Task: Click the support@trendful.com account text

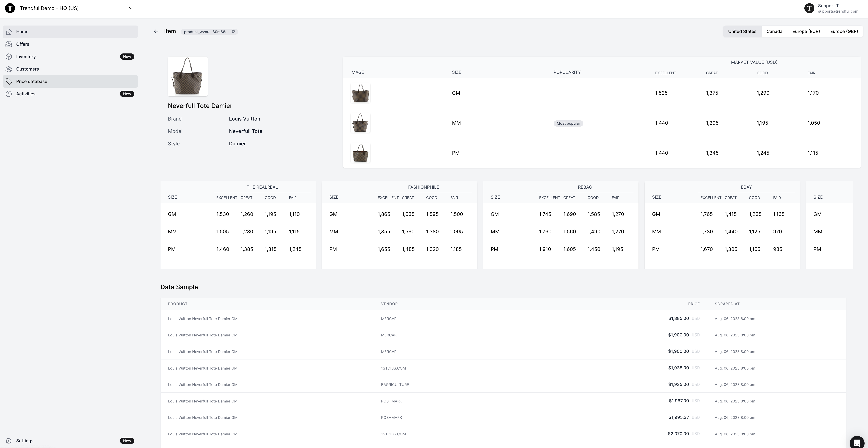Action: point(838,11)
